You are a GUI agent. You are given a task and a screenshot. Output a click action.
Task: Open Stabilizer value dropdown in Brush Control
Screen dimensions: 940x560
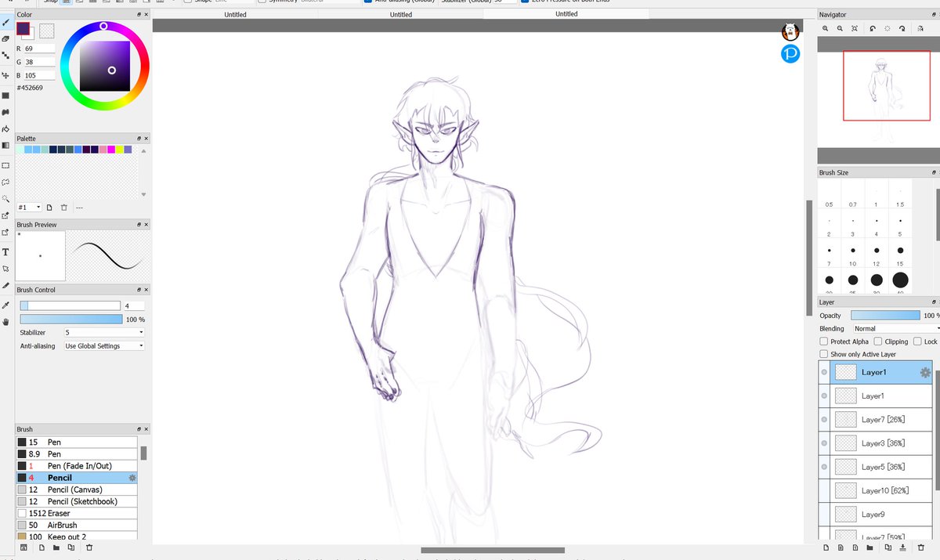point(105,332)
